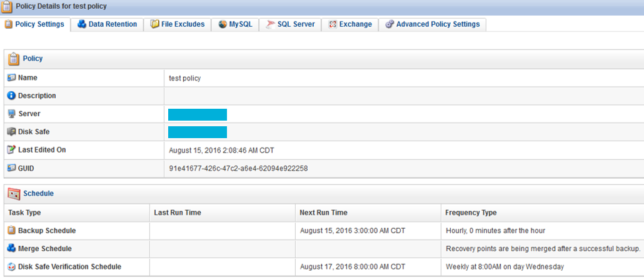Click the computer icon beside Server
The width and height of the screenshot is (644, 280).
pyautogui.click(x=11, y=114)
